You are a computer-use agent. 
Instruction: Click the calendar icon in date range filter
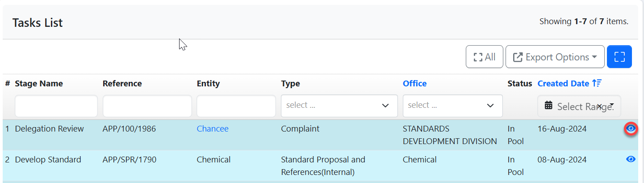[548, 106]
